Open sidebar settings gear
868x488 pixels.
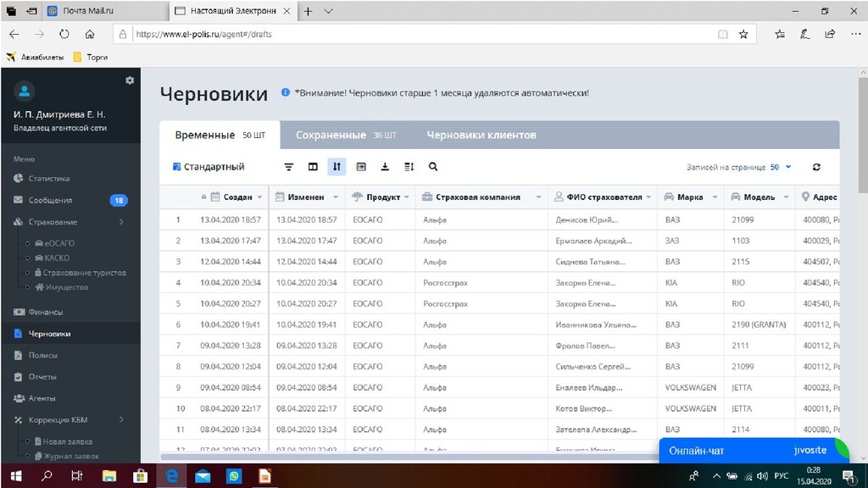point(130,80)
